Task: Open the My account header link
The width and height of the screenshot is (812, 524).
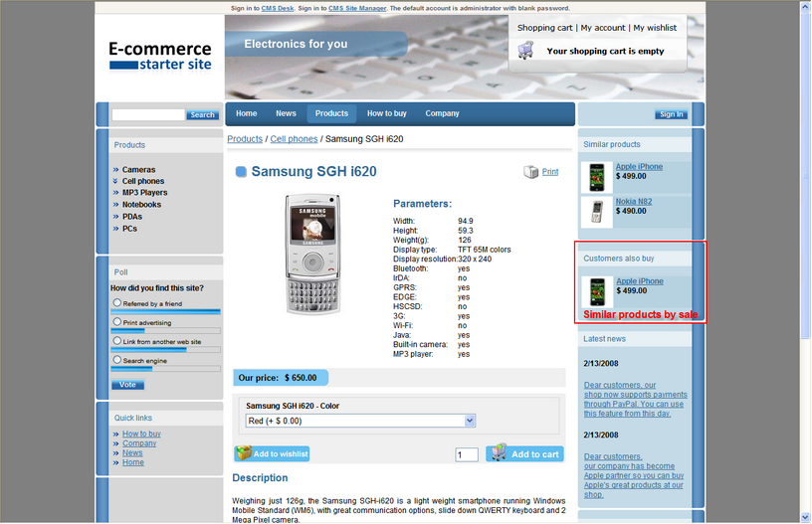Action: click(603, 28)
